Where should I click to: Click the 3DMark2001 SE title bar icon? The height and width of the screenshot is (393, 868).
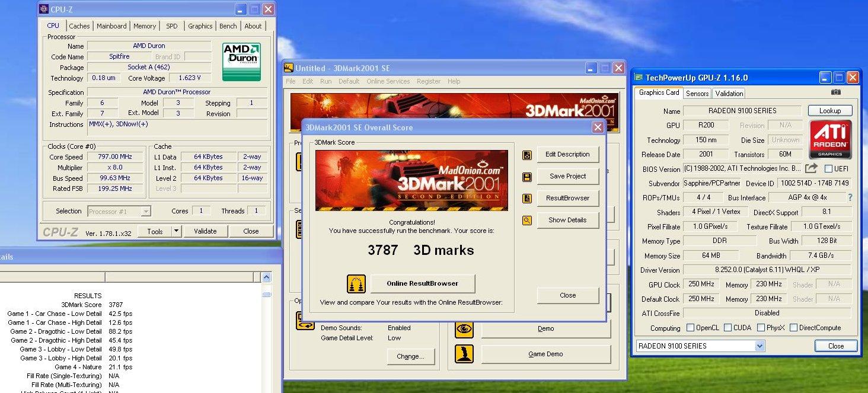289,68
